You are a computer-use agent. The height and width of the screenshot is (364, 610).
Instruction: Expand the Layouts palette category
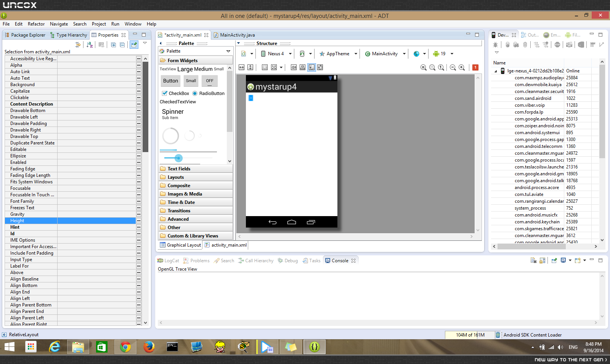tap(196, 177)
